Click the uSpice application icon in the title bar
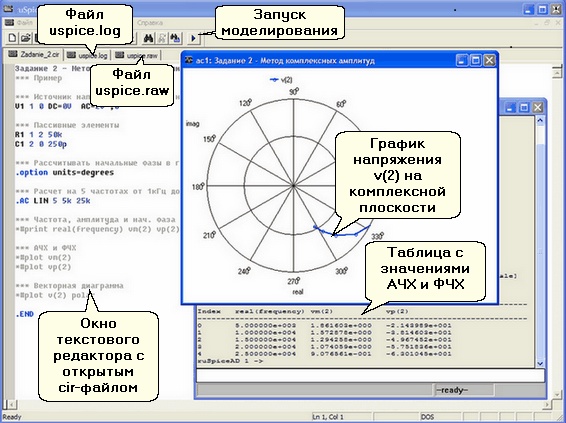The width and height of the screenshot is (566, 423). 9,8
